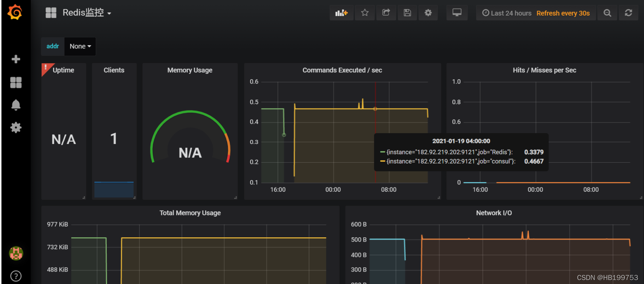Click the 977 KiB axis label
Viewport: 644px width, 284px height.
58,224
